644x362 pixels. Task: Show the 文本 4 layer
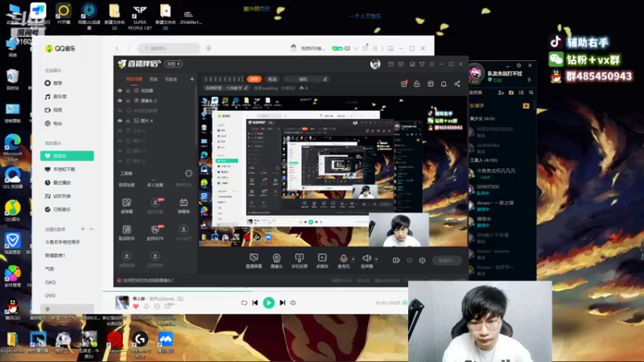(120, 130)
